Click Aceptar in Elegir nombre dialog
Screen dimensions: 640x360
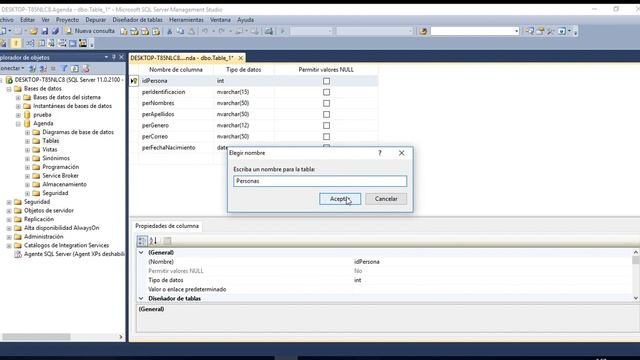point(340,199)
